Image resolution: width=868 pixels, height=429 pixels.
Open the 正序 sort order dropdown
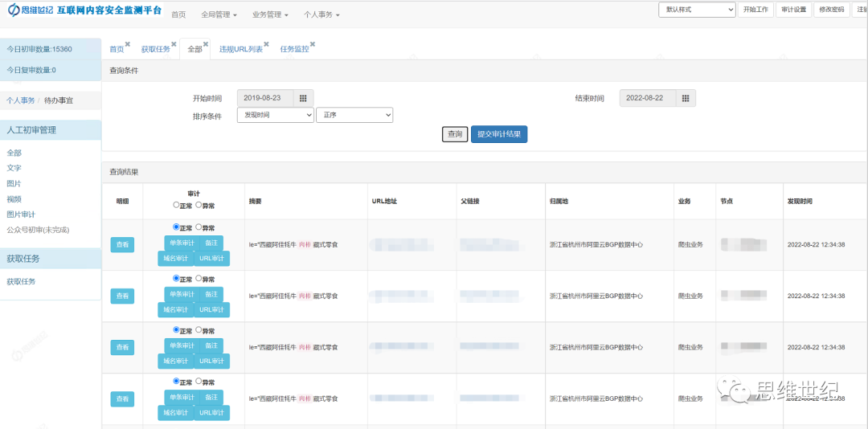pos(354,115)
